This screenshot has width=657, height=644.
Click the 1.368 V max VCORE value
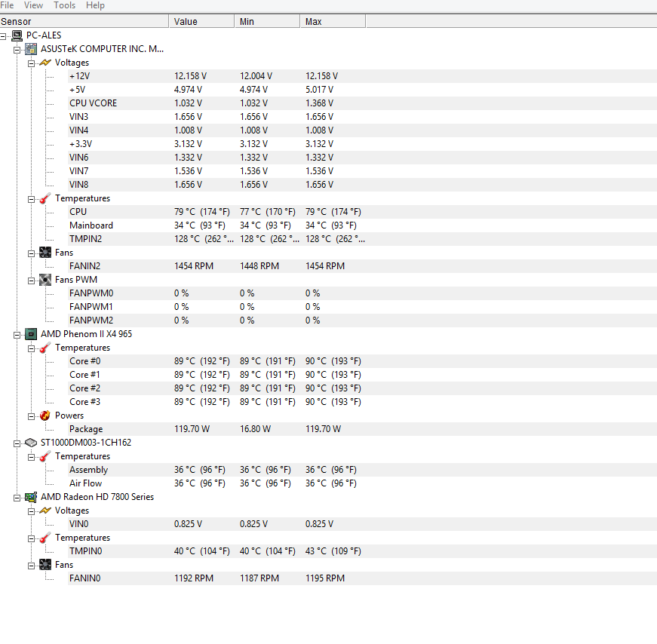tap(319, 103)
